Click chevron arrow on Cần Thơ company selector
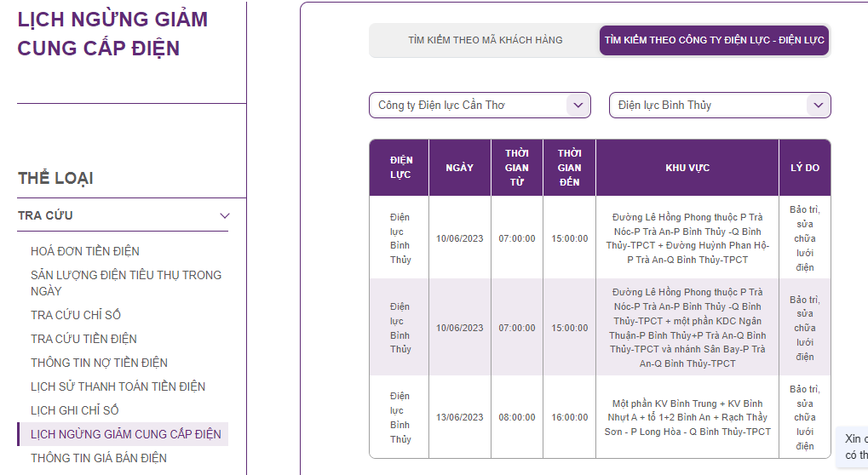The image size is (868, 475). [578, 105]
